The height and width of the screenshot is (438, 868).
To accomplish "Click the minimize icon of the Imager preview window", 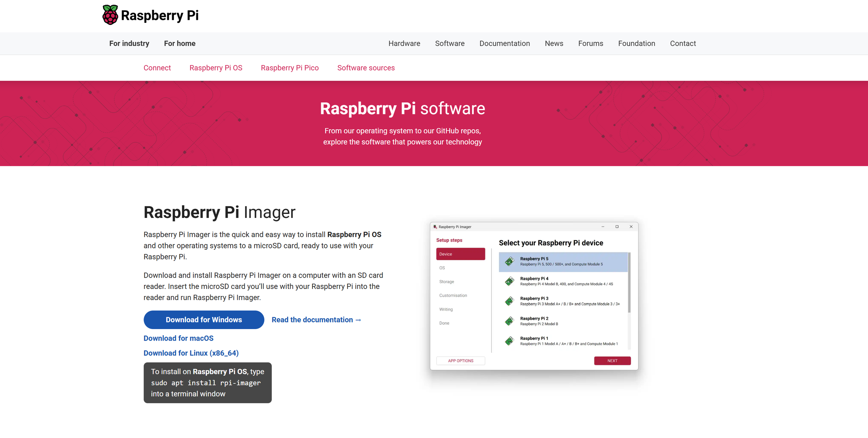I will point(603,227).
